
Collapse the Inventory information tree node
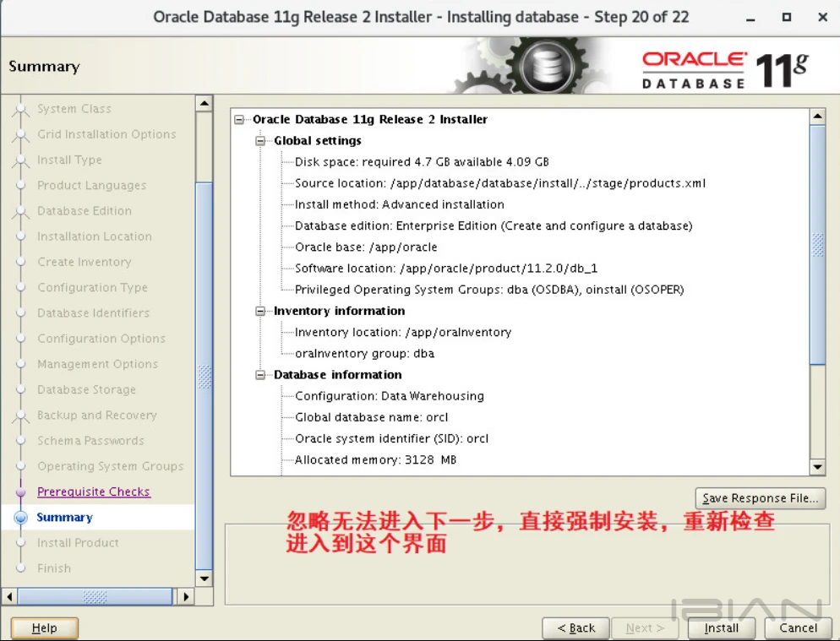260,311
